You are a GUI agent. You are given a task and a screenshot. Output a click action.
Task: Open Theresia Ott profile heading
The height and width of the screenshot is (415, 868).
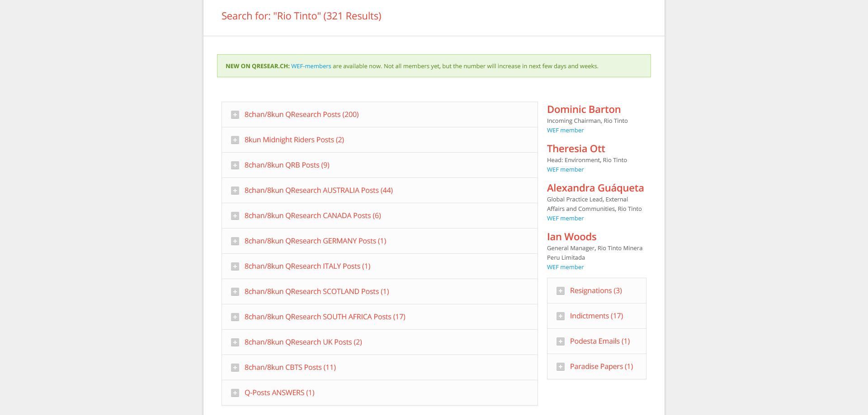click(x=576, y=149)
